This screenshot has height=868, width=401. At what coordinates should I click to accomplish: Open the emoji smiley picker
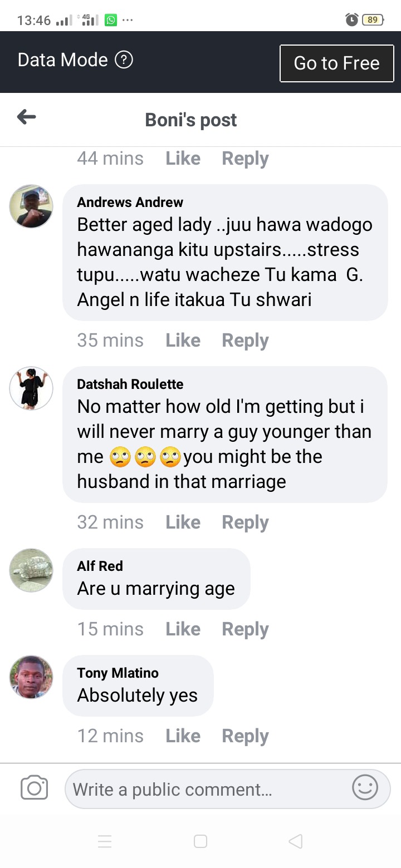[365, 787]
